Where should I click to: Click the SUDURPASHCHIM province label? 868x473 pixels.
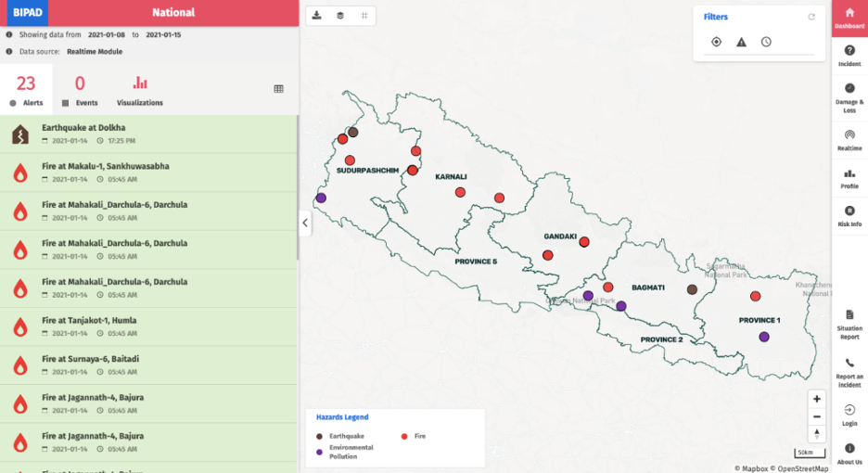(x=367, y=171)
